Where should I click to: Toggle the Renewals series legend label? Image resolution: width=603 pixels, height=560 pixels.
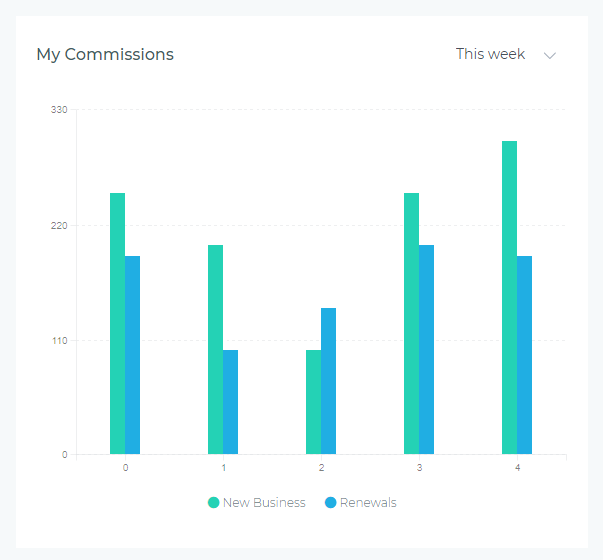point(368,503)
